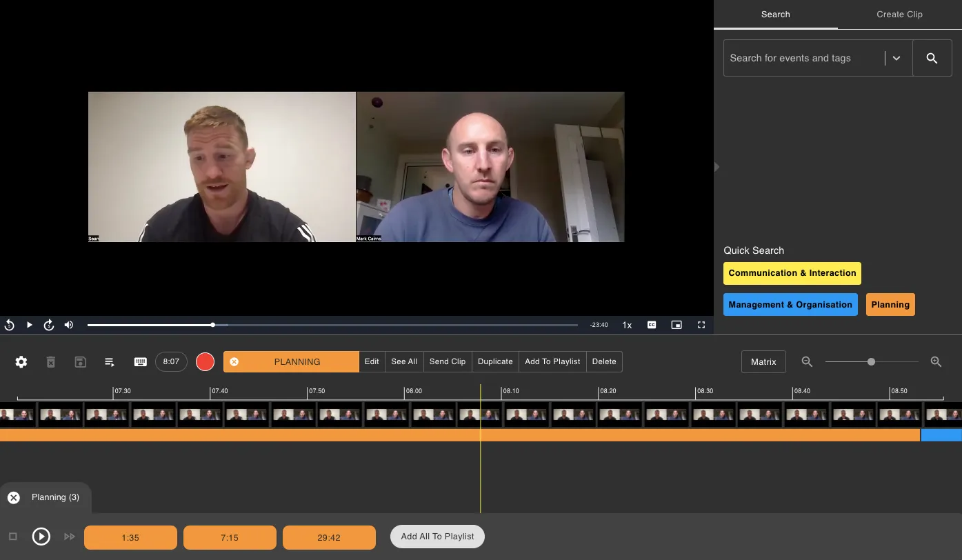Expand the search events dropdown arrow
This screenshot has width=962, height=560.
(896, 59)
